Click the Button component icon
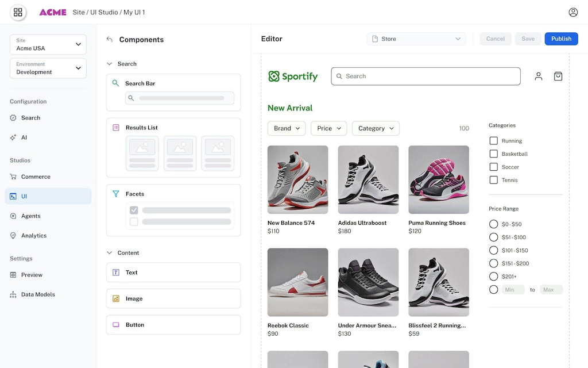The width and height of the screenshot is (588, 368). (116, 325)
